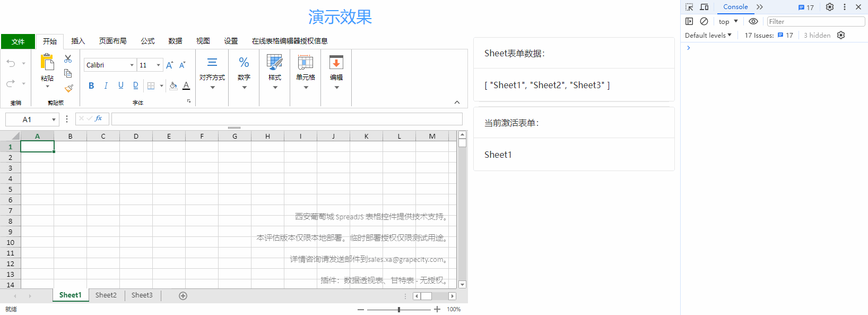Switch to the Sheet3 tab

[x=142, y=295]
